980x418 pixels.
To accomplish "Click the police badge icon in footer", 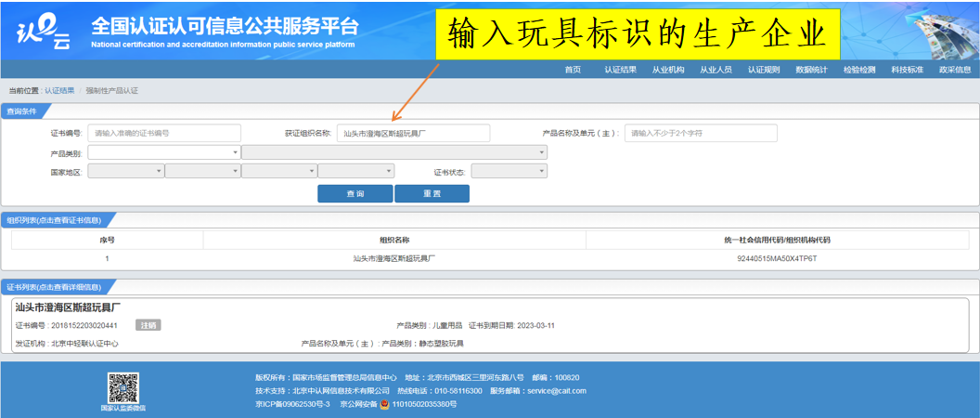I will click(x=384, y=405).
